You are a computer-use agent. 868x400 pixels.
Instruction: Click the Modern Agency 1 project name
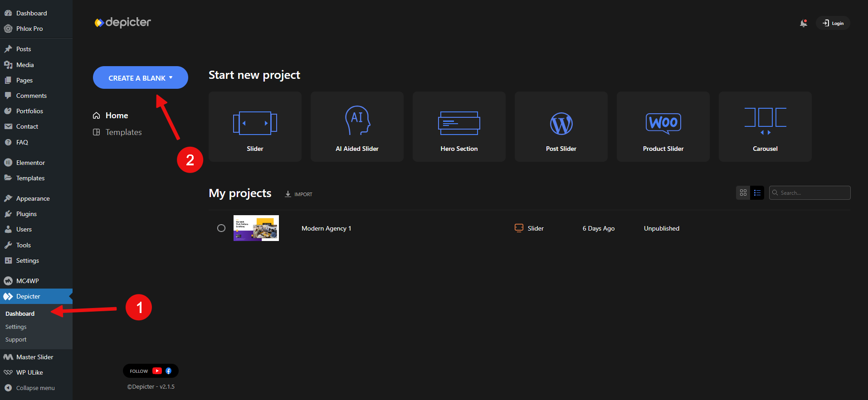327,228
